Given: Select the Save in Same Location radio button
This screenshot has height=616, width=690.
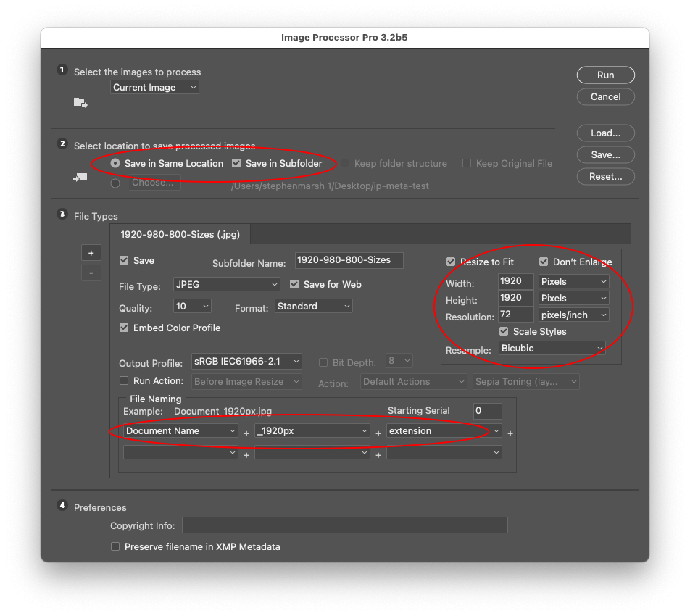Looking at the screenshot, I should point(115,163).
